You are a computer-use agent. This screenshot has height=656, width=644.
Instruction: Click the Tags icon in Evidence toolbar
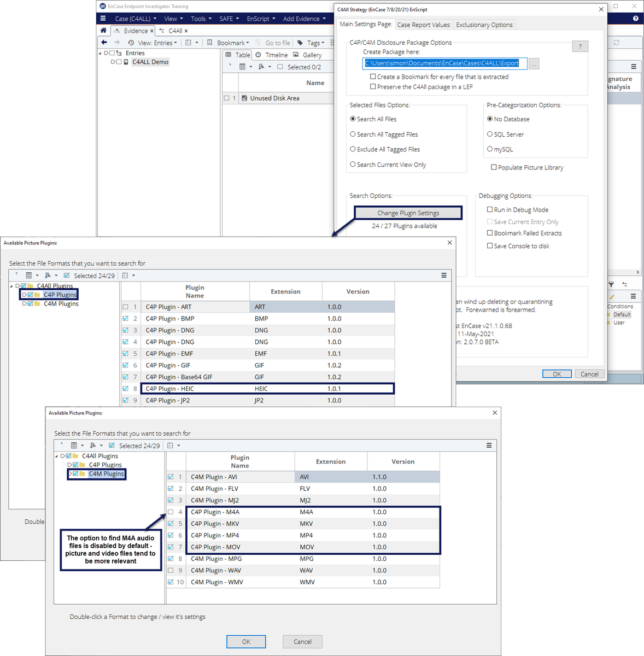click(x=300, y=43)
